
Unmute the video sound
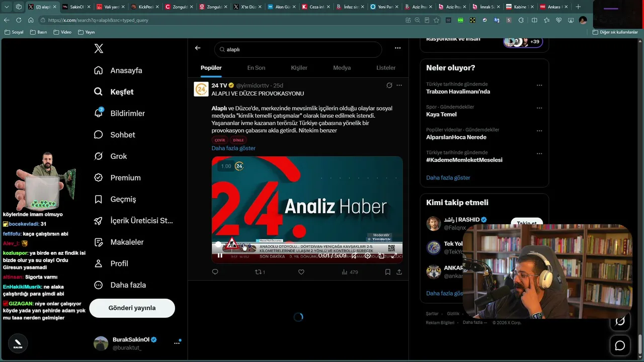pos(354,255)
